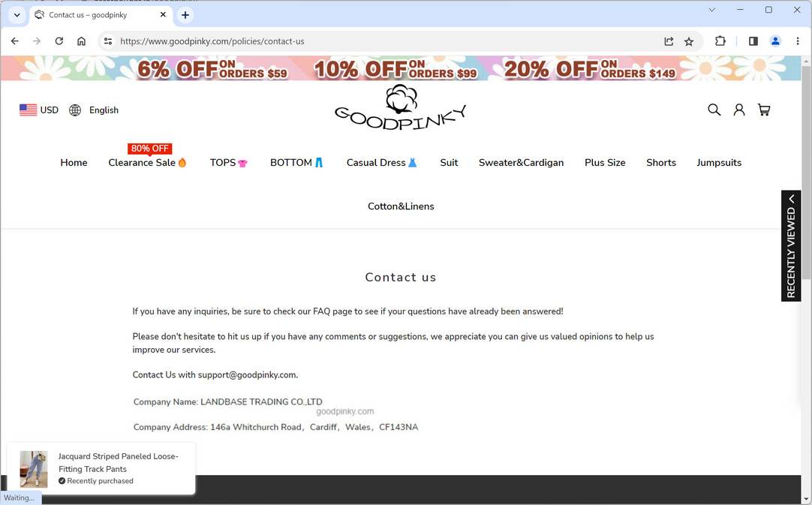Select the US flag icon

[x=27, y=110]
